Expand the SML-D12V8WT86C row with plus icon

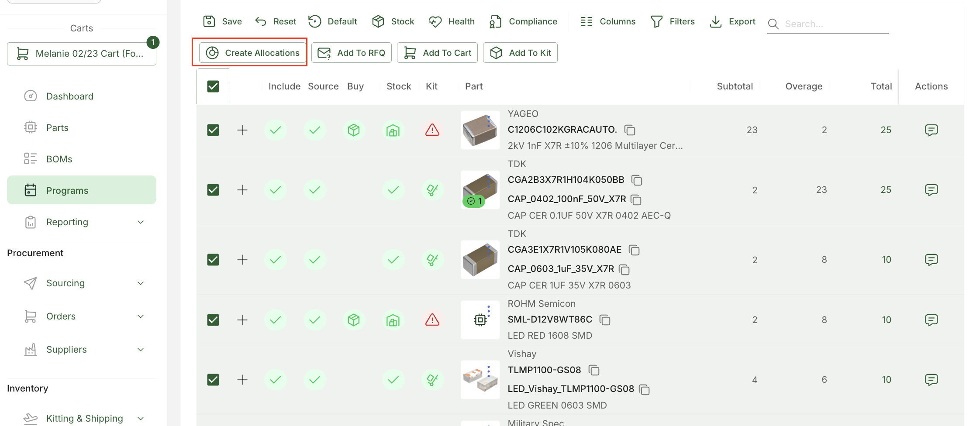click(x=242, y=320)
